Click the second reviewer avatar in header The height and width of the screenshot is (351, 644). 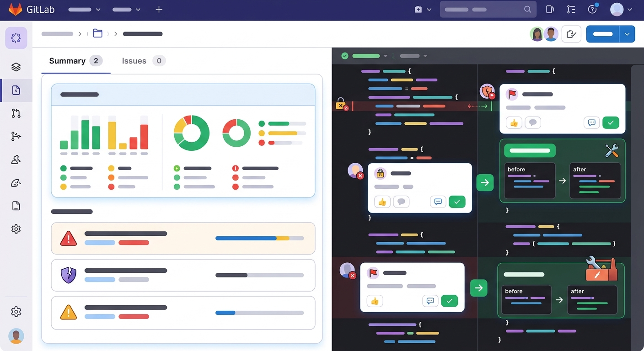coord(551,34)
